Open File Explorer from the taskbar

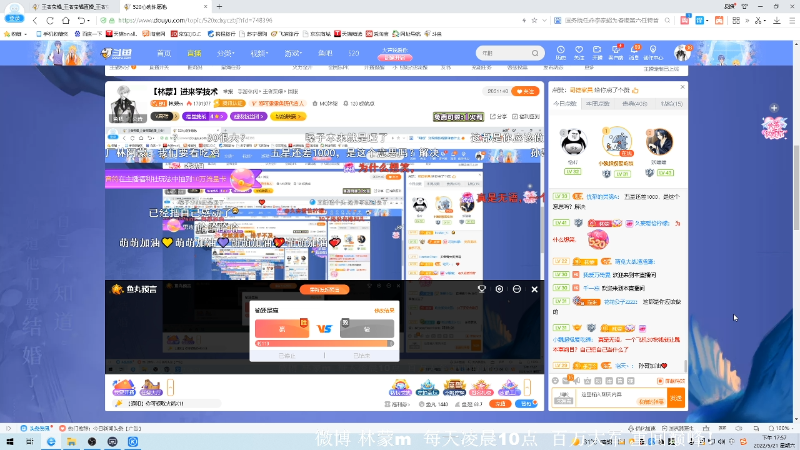click(x=71, y=441)
